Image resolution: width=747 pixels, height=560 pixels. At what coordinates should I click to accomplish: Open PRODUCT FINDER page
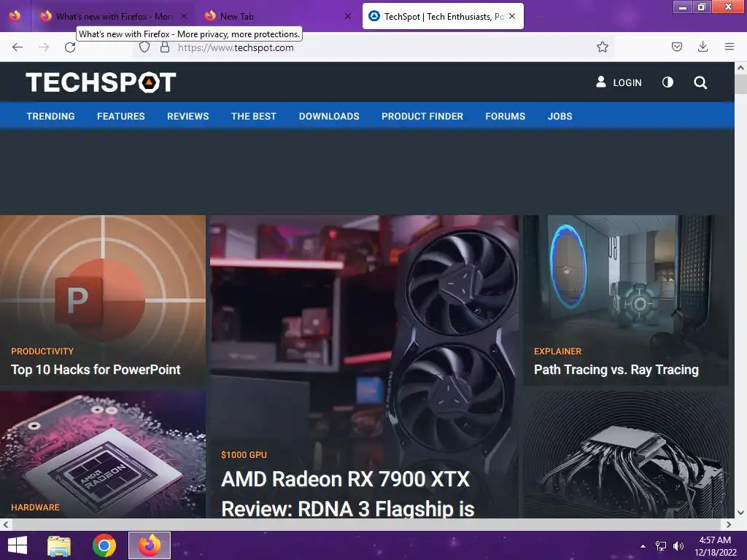coord(422,116)
